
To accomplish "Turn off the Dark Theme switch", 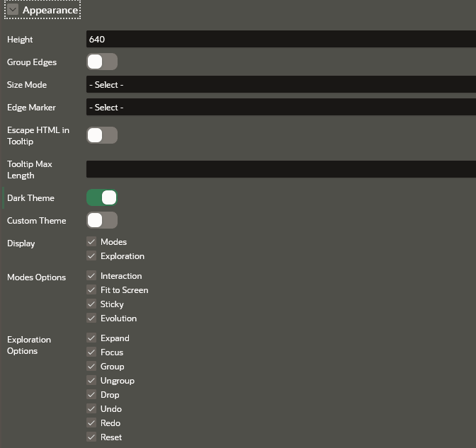I will tap(102, 197).
